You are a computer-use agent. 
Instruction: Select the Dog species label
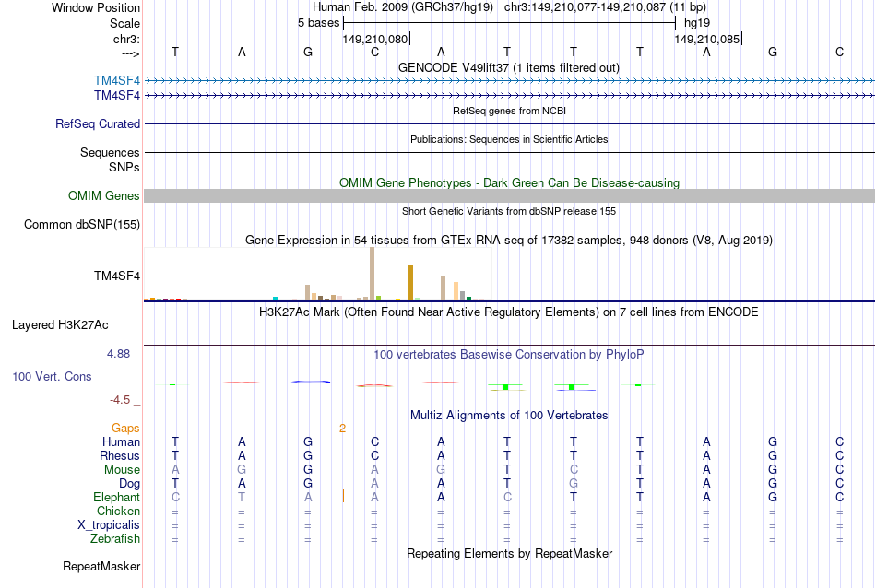point(129,484)
